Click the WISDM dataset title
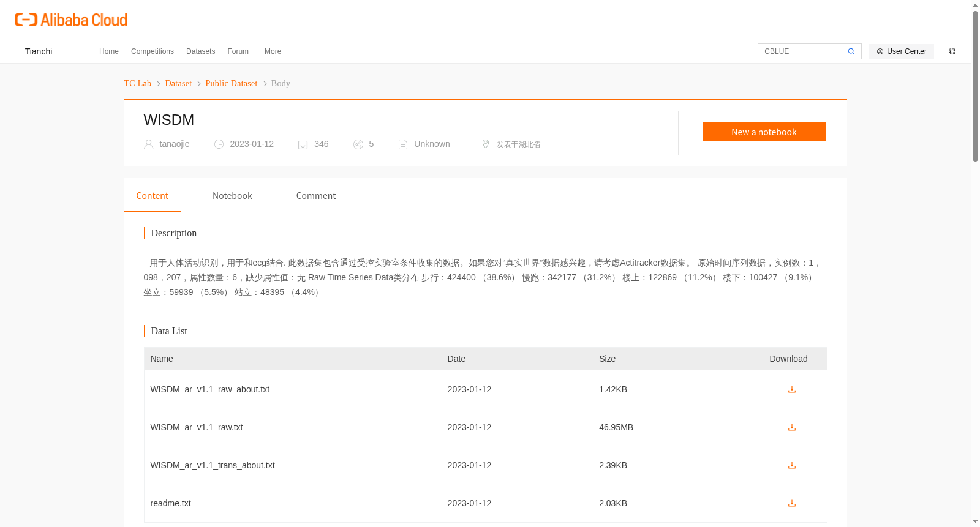980x527 pixels. 169,120
